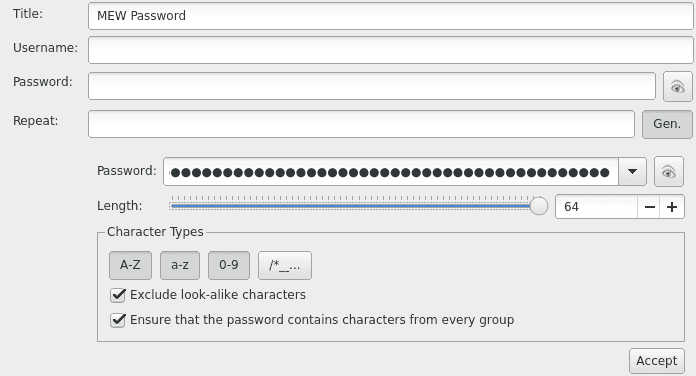Click the length number box showing 64
This screenshot has width=696, height=376.
click(596, 207)
